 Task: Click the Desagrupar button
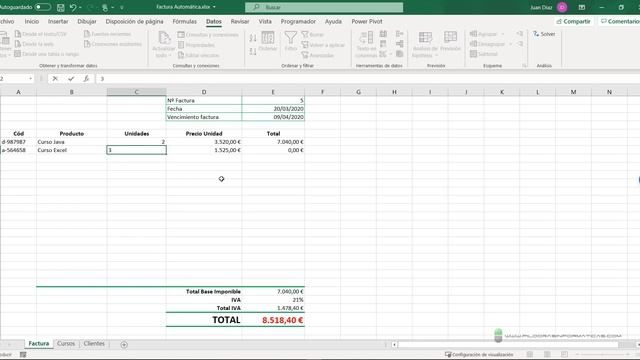tap(491, 44)
